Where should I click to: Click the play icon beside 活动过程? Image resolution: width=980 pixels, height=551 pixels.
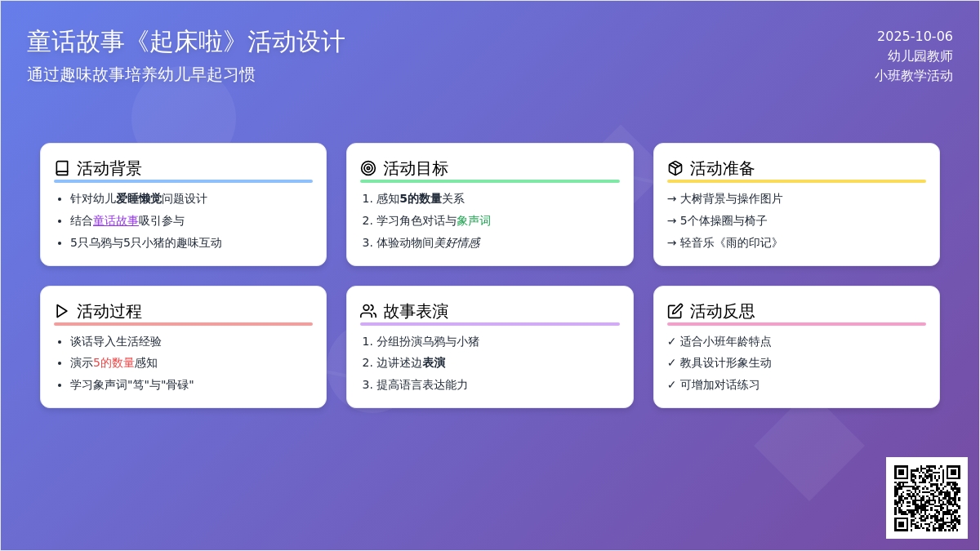[62, 311]
